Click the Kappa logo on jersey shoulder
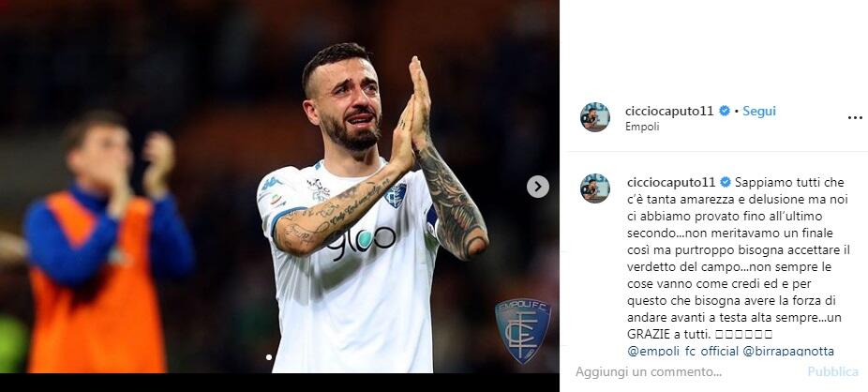This screenshot has width=868, height=392. (272, 183)
